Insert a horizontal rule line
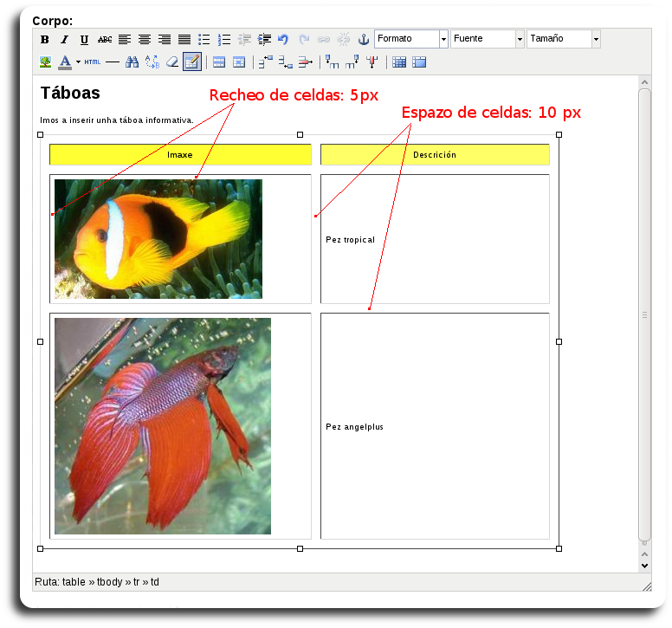This screenshot has width=672, height=628. pos(113,62)
